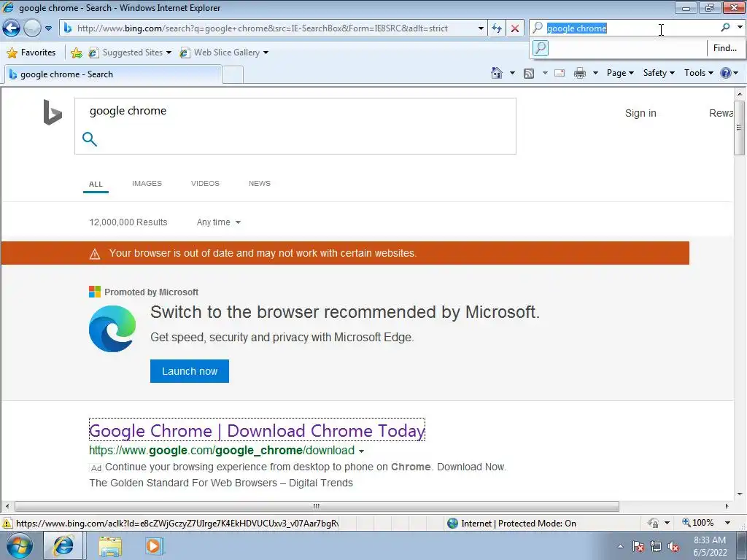747x560 pixels.
Task: Click the Refresh page icon
Action: click(497, 28)
